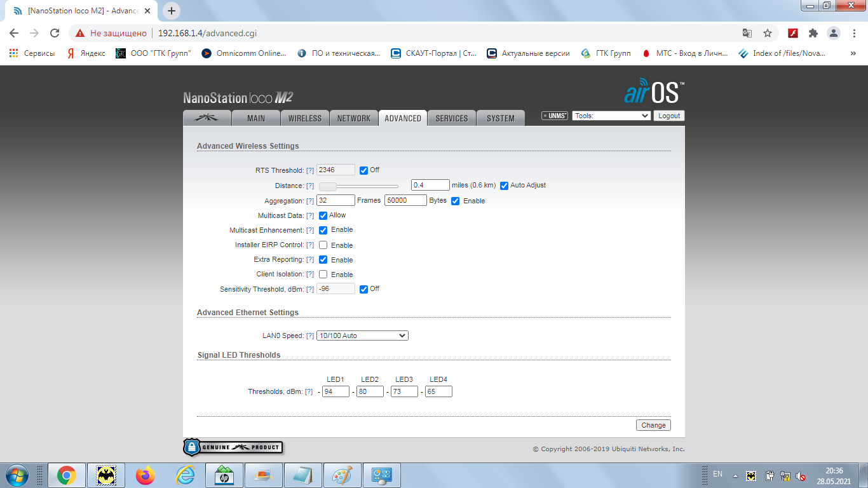868x488 pixels.
Task: Click the Distance miles input field
Action: coord(431,185)
